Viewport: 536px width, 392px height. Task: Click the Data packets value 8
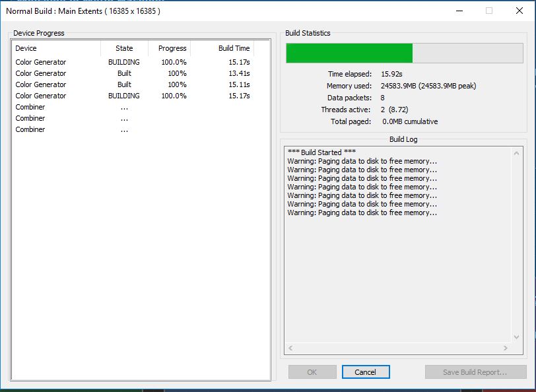[x=382, y=98]
